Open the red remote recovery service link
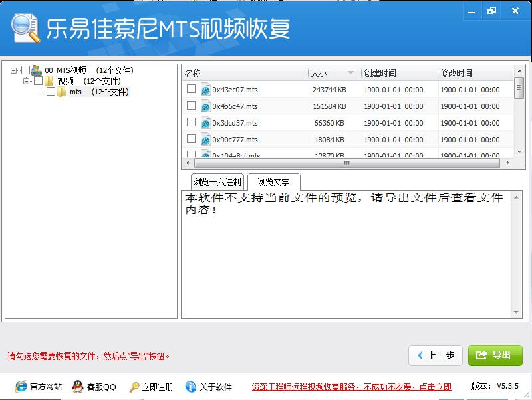This screenshot has height=400, width=532. pyautogui.click(x=352, y=387)
